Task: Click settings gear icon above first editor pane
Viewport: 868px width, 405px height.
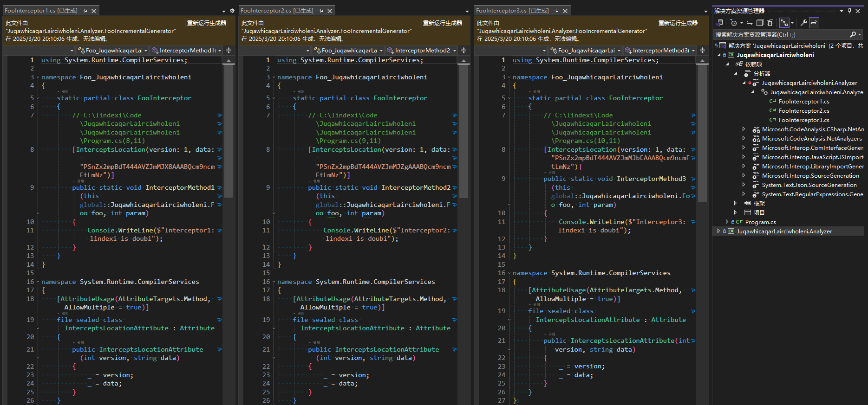Action: (x=232, y=11)
